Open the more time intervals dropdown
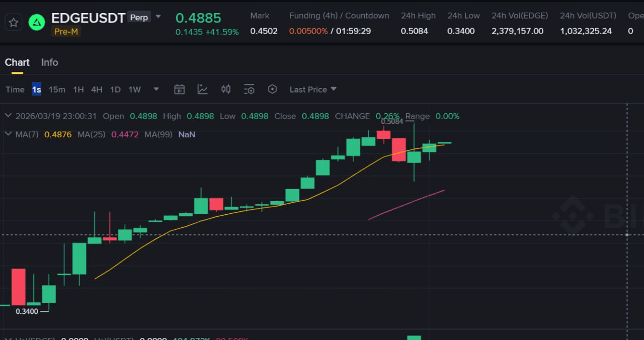 point(156,90)
